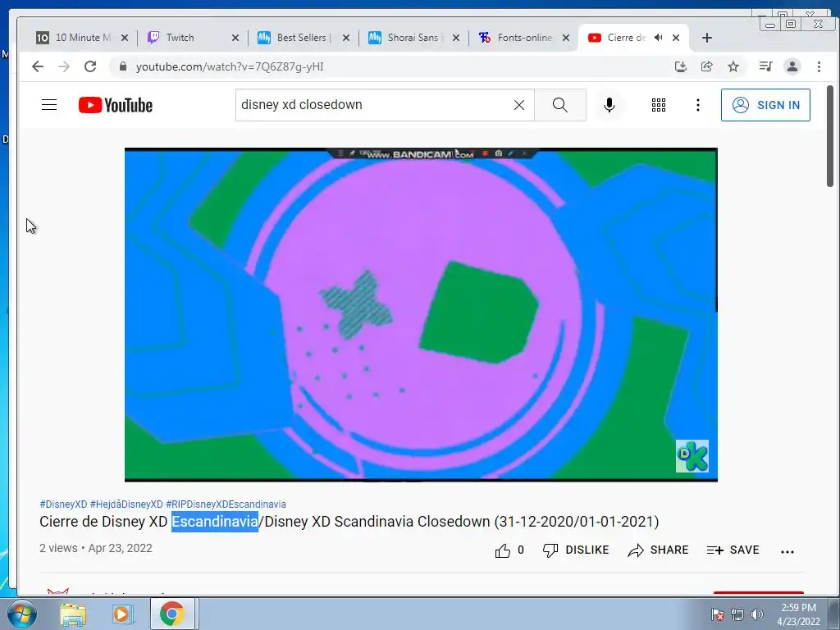The image size is (840, 630).
Task: Clear the search box with the X
Action: [519, 105]
